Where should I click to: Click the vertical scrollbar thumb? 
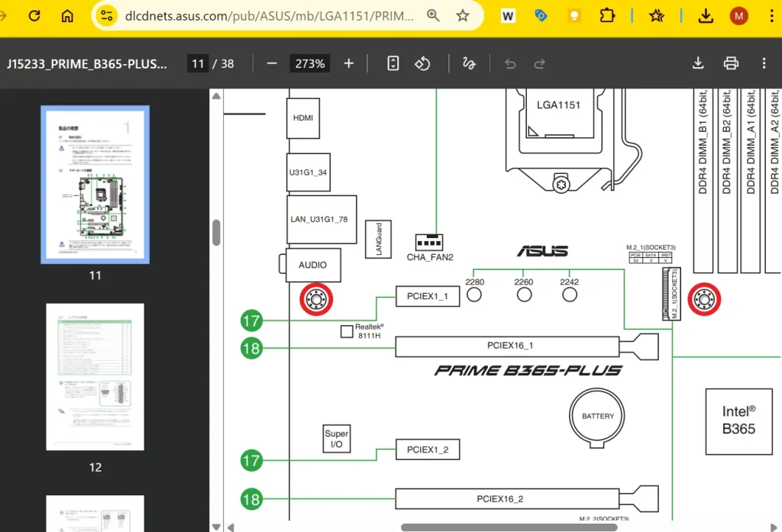(x=216, y=232)
